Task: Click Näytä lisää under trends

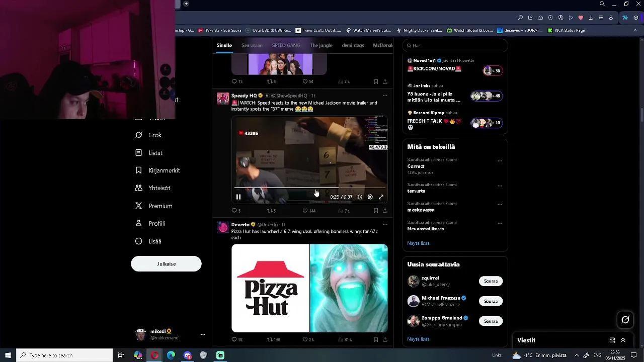Action: pos(418,243)
